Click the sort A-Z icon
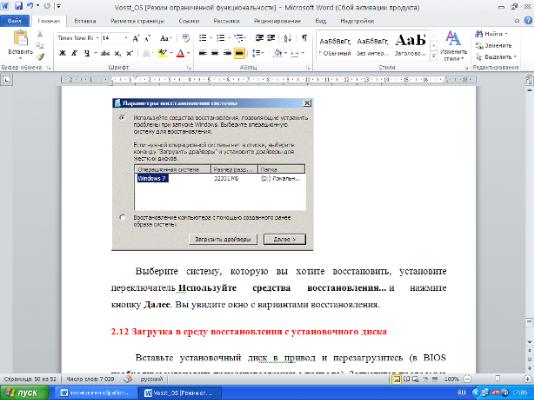534x400 pixels. tap(288, 38)
